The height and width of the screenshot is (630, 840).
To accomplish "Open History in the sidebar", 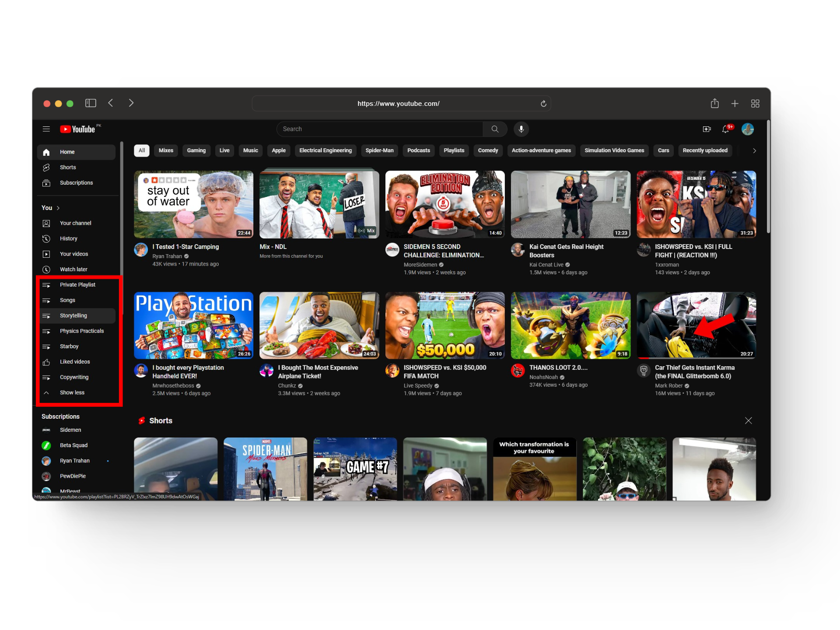I will pyautogui.click(x=68, y=238).
